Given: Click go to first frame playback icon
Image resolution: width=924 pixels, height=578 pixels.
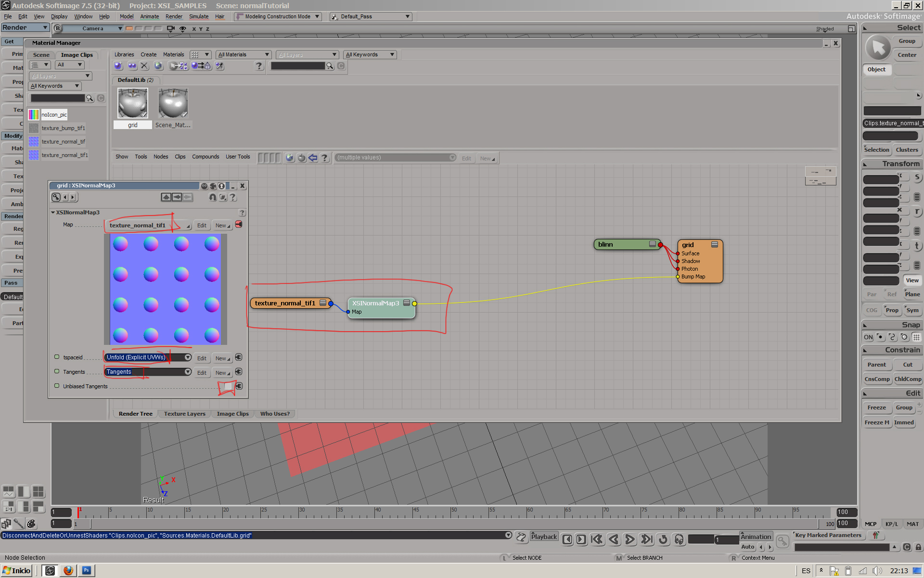Looking at the screenshot, I should pyautogui.click(x=597, y=539).
